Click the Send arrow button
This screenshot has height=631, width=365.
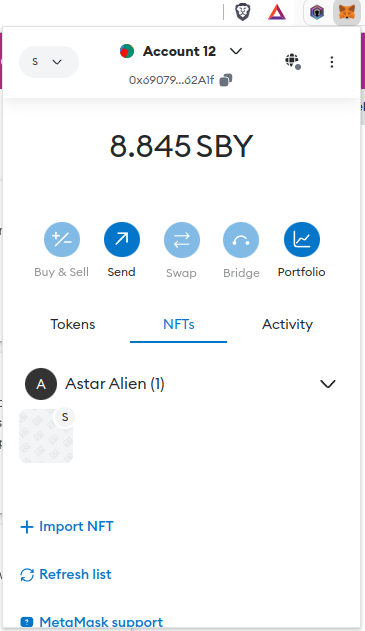(x=122, y=239)
